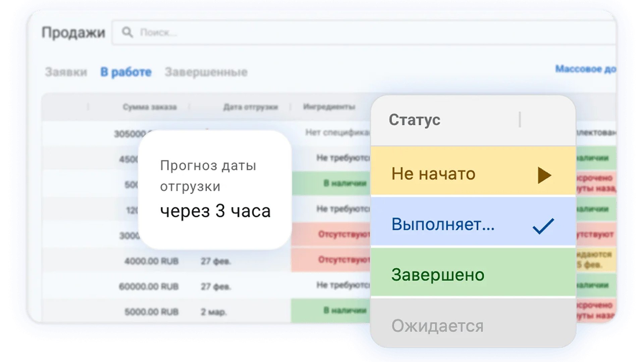Click the Прогноз даты отгрузки card
644x362 pixels.
click(x=215, y=190)
